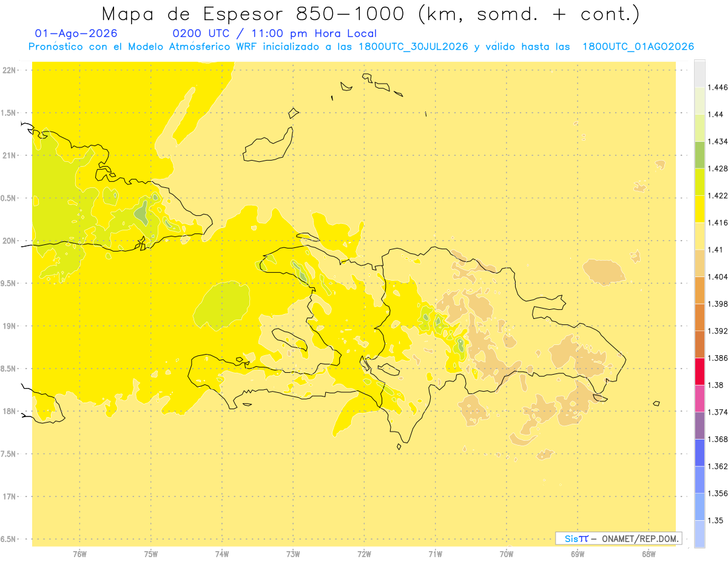Select the date text '01-Ago-2026'
728x562 pixels.
coord(76,33)
